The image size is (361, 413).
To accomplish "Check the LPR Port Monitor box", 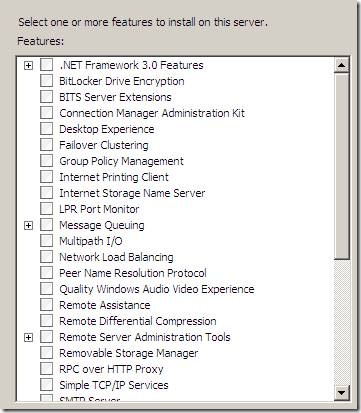I will (x=46, y=209).
